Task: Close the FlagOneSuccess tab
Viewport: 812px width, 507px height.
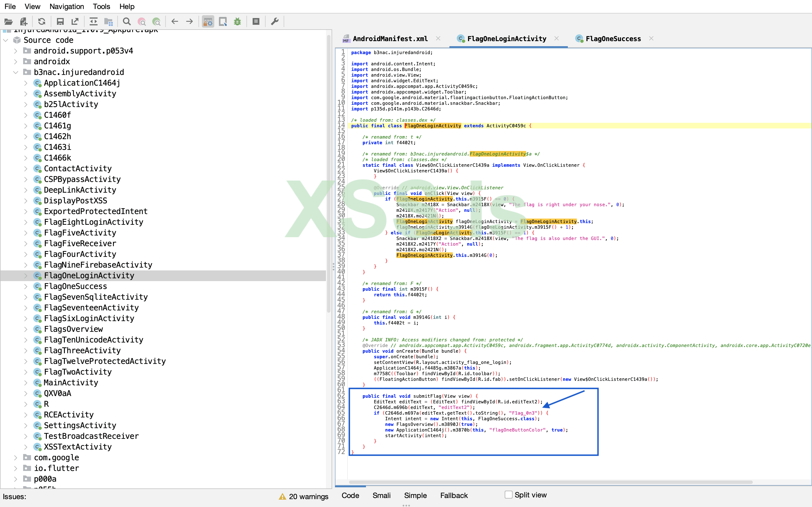Action: point(651,39)
